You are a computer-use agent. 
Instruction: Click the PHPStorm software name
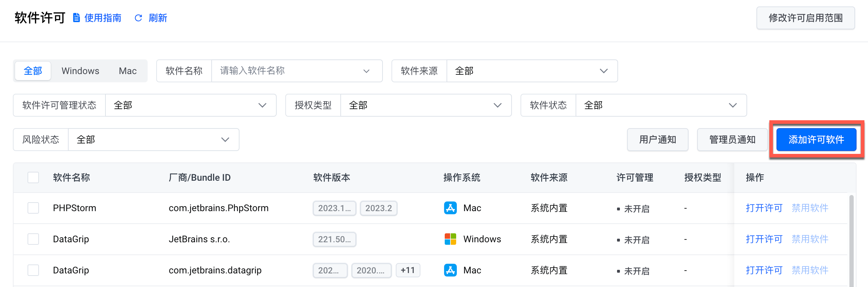pos(74,208)
